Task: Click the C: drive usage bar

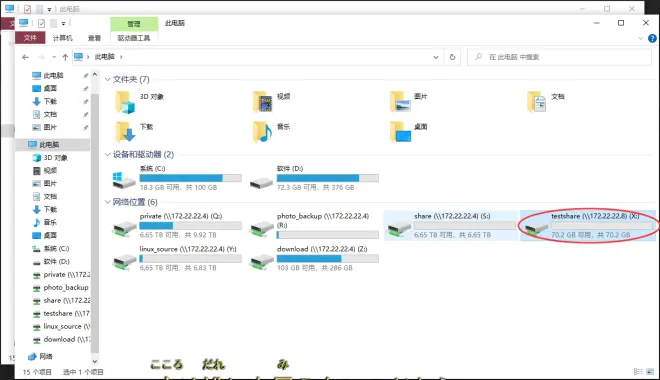Action: pos(191,178)
